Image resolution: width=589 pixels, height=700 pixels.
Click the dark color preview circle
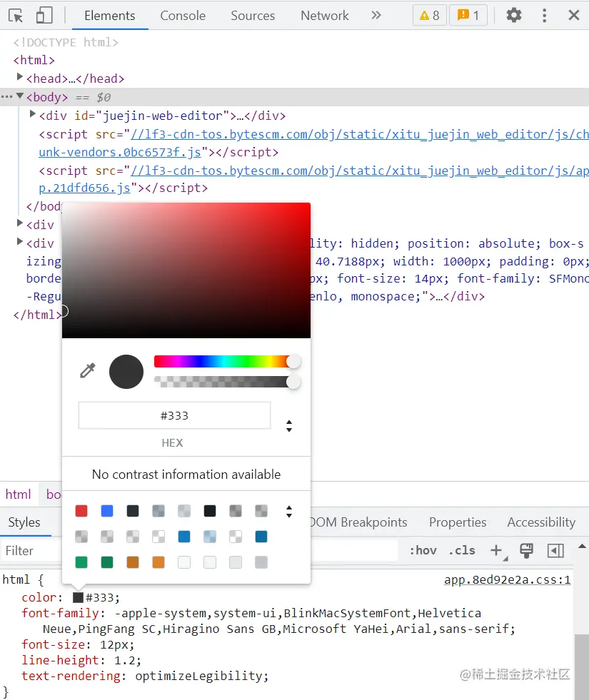(126, 372)
